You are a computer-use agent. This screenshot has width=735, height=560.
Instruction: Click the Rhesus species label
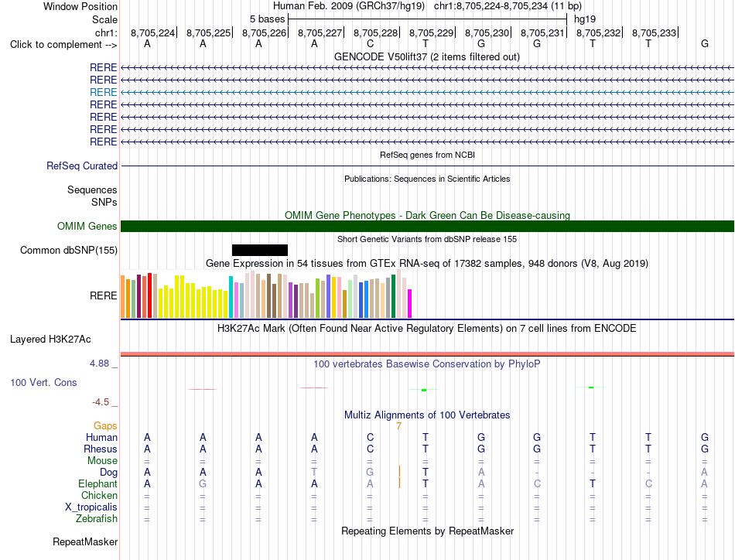(100, 449)
